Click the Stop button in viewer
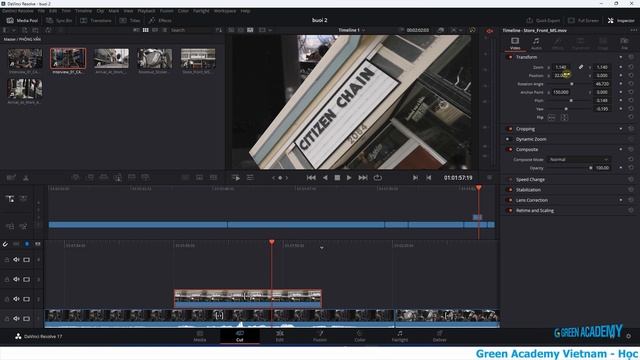 point(337,178)
